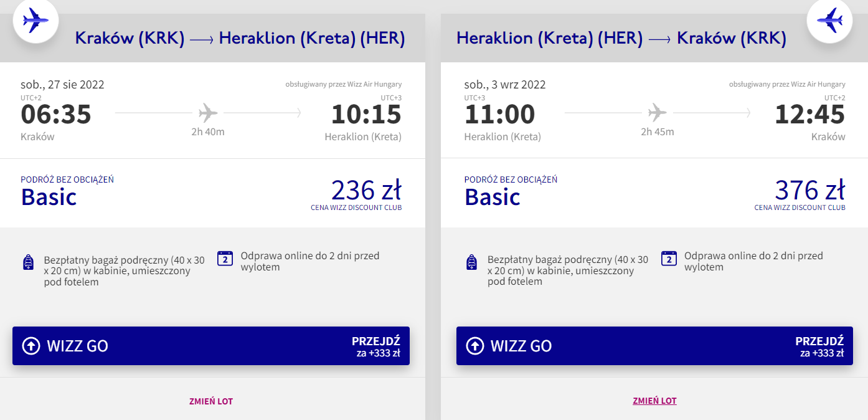
Task: Click the Heraklion (HER) to Kraków route header
Action: click(x=621, y=38)
